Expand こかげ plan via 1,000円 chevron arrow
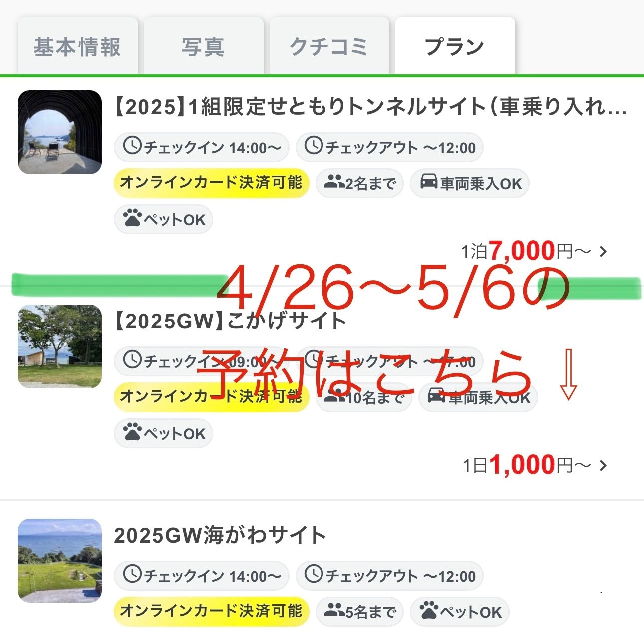Screen dimensions: 644x644 (603, 465)
